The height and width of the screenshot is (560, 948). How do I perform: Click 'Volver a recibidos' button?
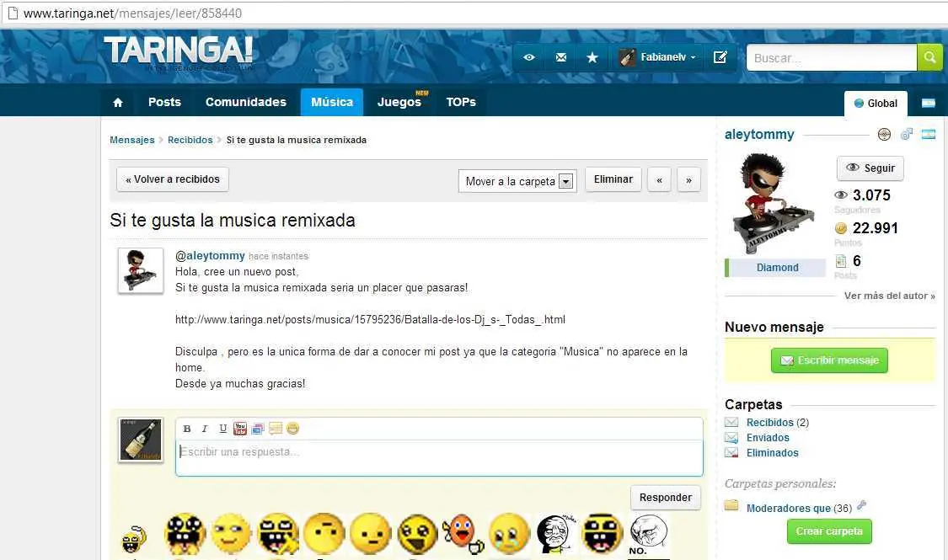(172, 179)
